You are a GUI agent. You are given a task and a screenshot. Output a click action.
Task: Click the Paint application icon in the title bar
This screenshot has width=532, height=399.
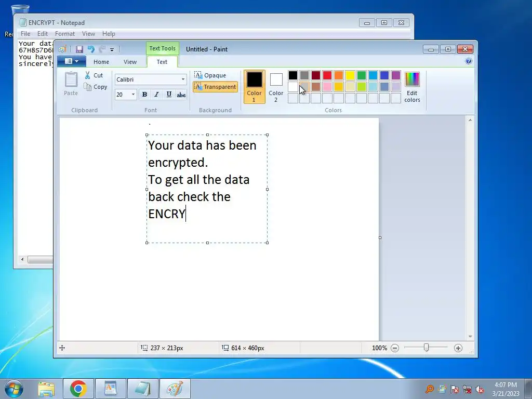[62, 49]
